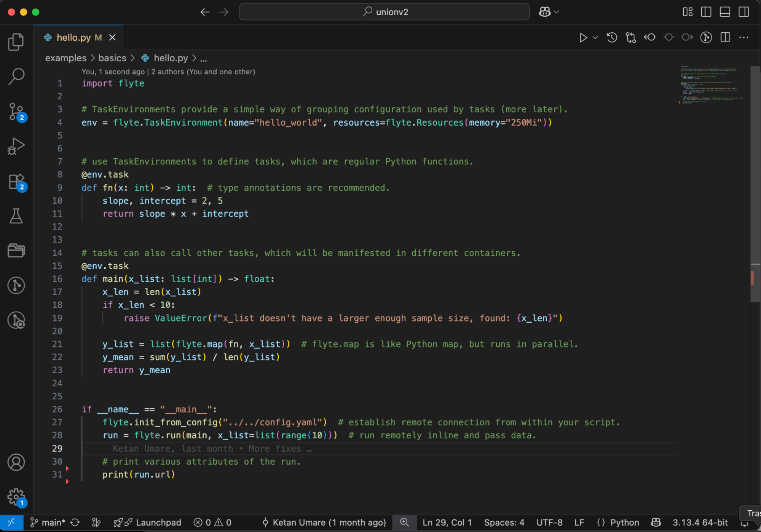Screen dimensions: 761x532
Task: Open the Extensions view in activity bar
Action: (16, 182)
